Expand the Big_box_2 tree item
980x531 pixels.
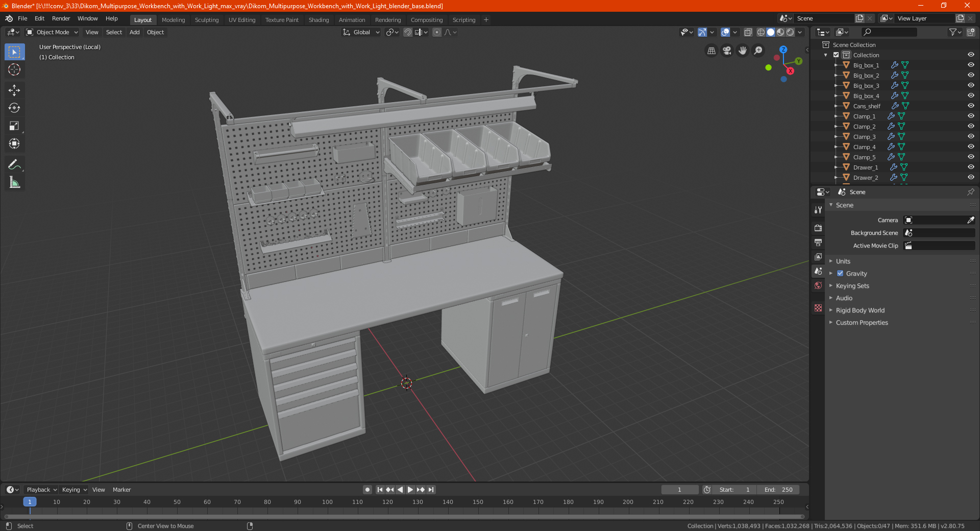836,75
